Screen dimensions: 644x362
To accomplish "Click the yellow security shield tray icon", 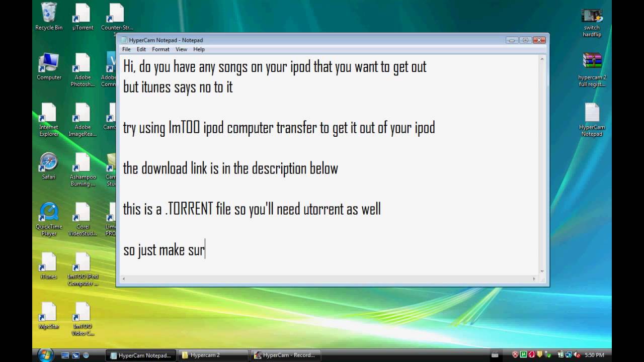I will [540, 355].
